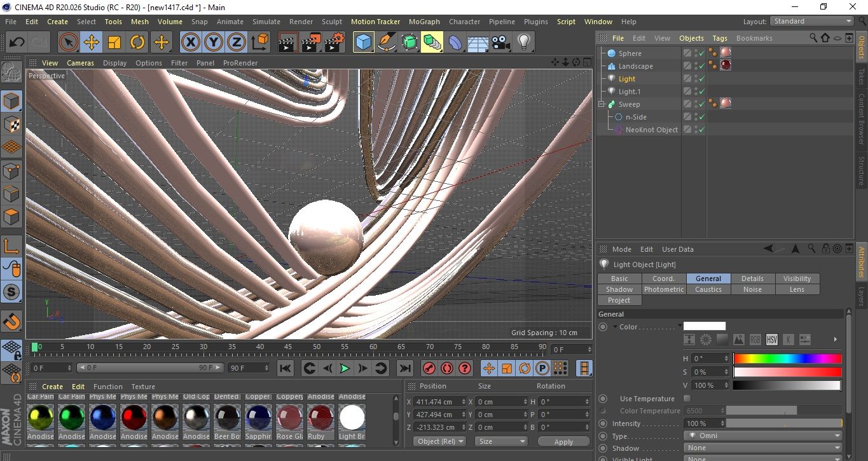Click the Render Settings clapperboard icon
868x461 pixels.
pyautogui.click(x=334, y=43)
